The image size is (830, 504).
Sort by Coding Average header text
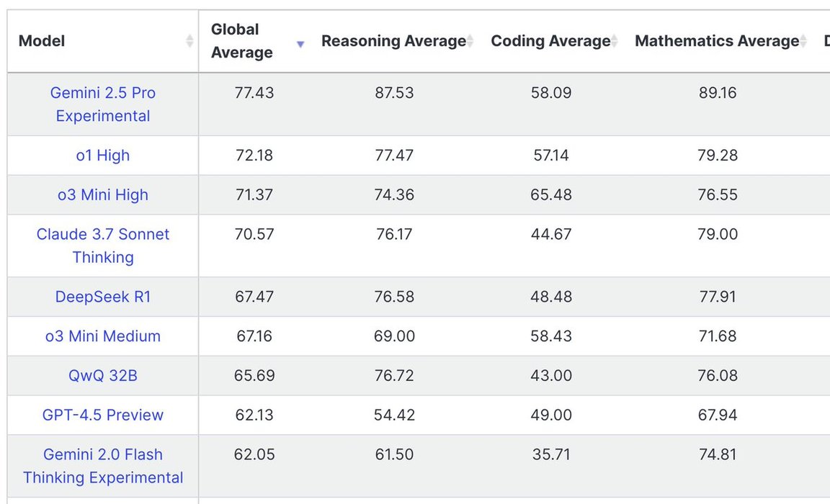tap(550, 41)
